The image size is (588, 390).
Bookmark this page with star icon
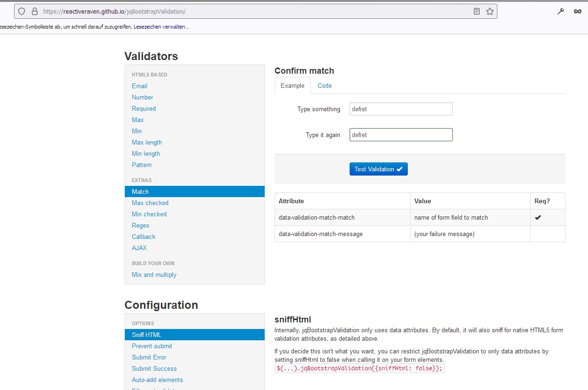click(490, 11)
